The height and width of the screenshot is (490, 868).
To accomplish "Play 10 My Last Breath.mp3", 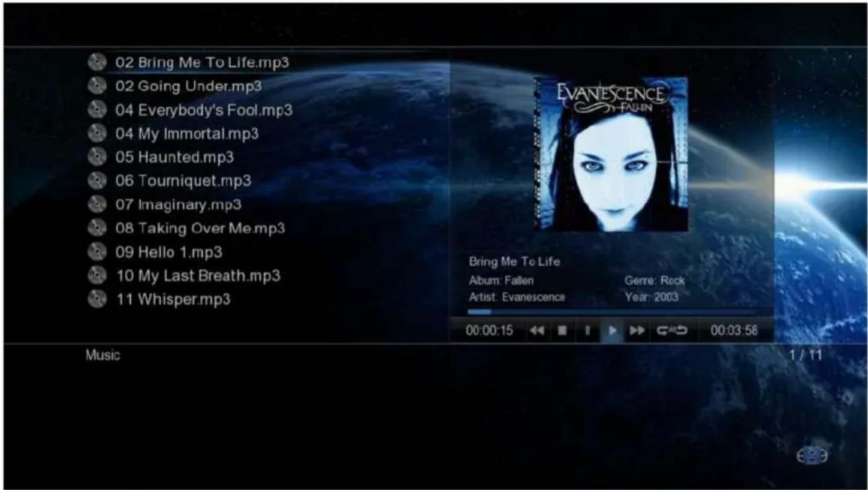I will (198, 276).
